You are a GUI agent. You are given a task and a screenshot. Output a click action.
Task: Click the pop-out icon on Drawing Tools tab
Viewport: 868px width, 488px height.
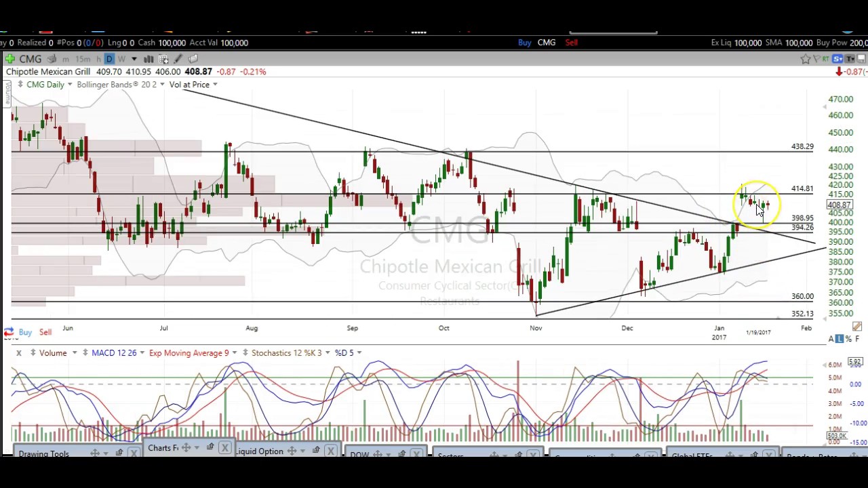tap(119, 453)
